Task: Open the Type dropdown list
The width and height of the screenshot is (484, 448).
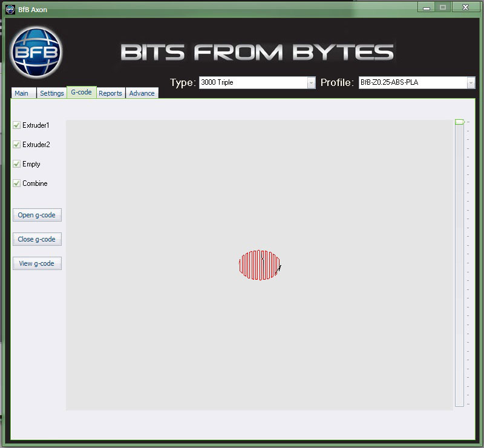Action: coord(312,82)
